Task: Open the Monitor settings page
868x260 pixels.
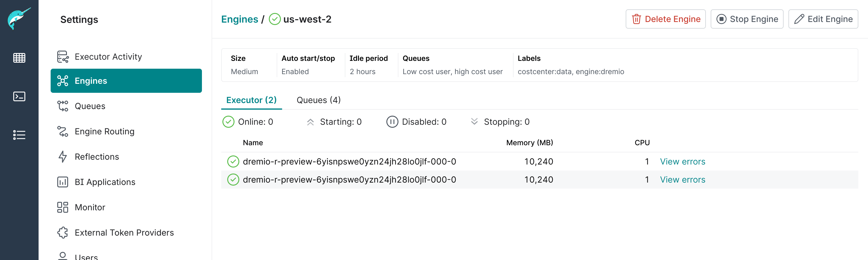Action: 90,207
